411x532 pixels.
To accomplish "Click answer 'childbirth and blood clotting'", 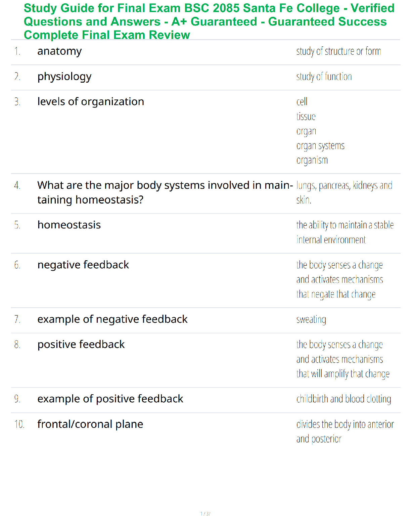I will pyautogui.click(x=344, y=399).
